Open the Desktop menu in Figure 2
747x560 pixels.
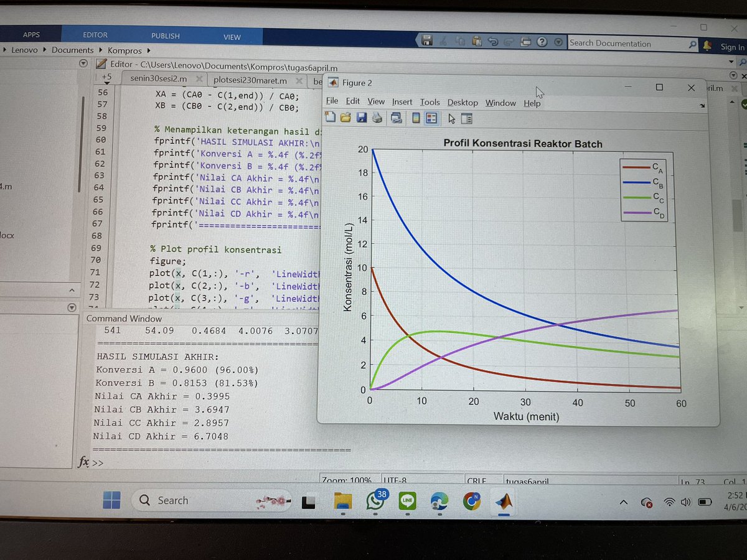point(463,103)
